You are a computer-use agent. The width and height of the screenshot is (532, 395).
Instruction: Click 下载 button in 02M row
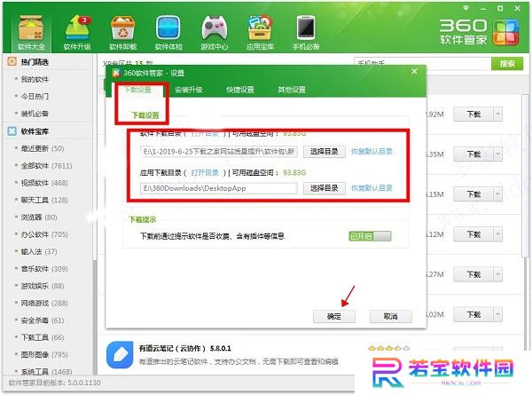click(473, 314)
